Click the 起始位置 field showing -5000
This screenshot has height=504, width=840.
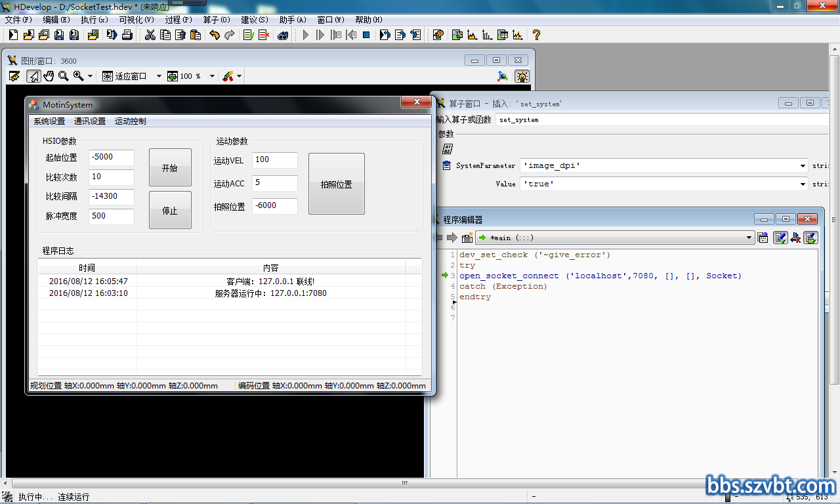click(x=112, y=157)
